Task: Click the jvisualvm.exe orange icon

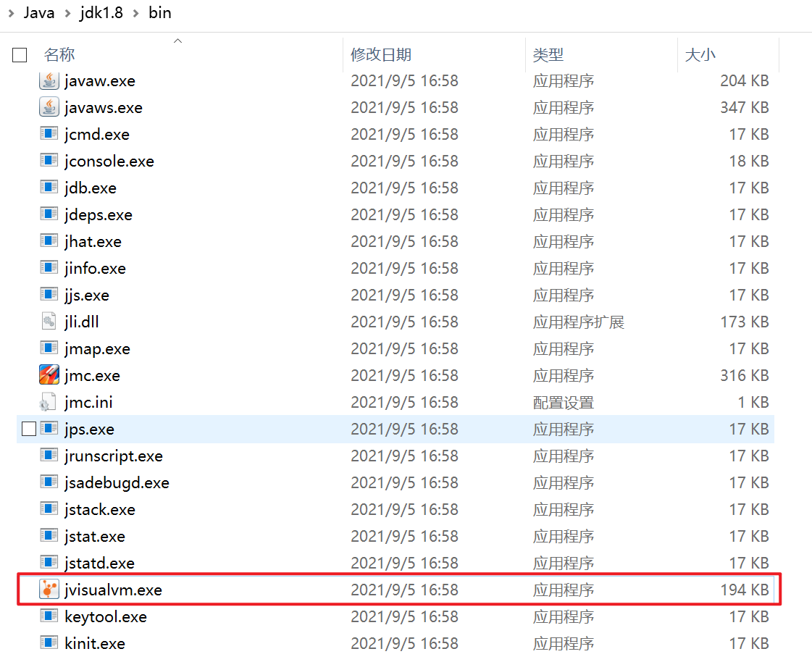Action: coord(49,590)
